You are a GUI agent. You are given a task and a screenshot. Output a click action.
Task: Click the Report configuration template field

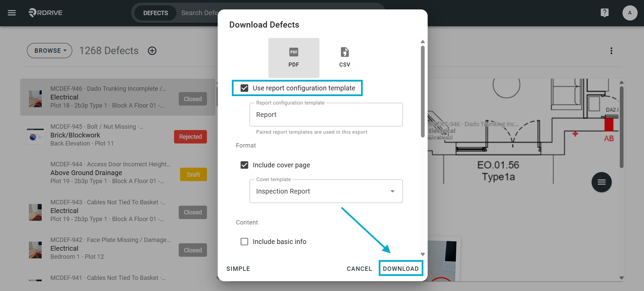click(326, 115)
